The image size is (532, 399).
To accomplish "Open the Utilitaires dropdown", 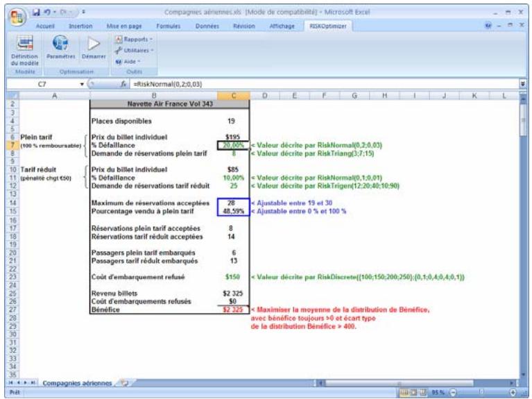I will [x=134, y=51].
